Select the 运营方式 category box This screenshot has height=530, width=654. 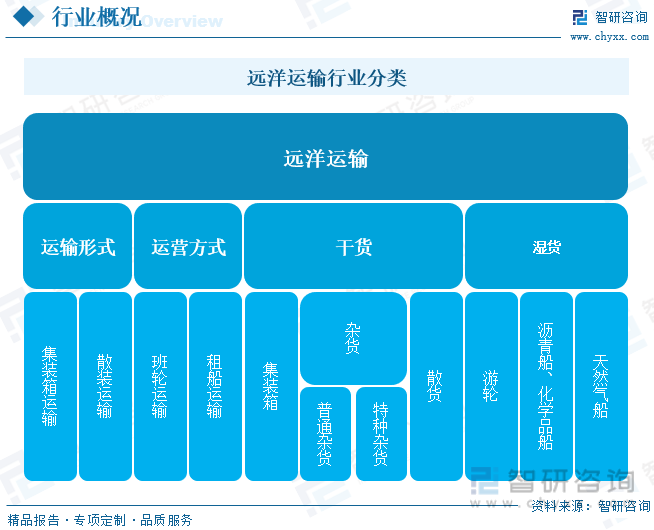[x=188, y=246]
